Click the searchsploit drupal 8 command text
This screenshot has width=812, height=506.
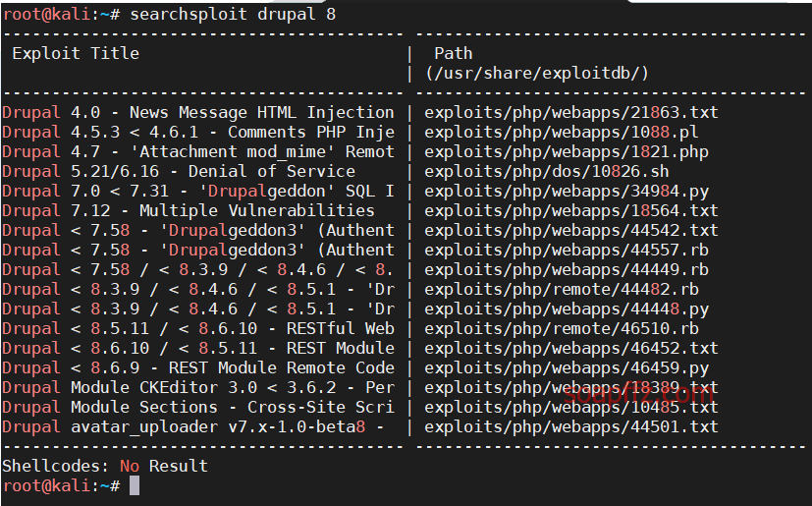coord(233,15)
